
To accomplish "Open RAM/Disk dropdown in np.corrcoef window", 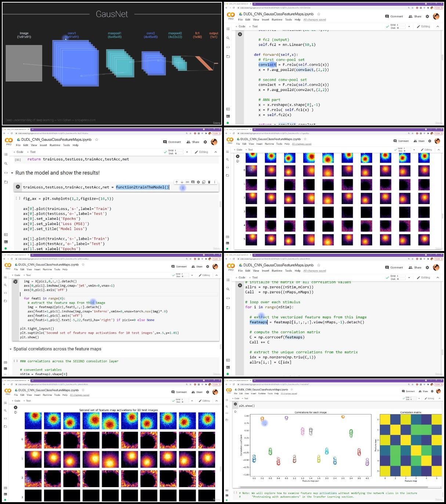I will [x=409, y=278].
